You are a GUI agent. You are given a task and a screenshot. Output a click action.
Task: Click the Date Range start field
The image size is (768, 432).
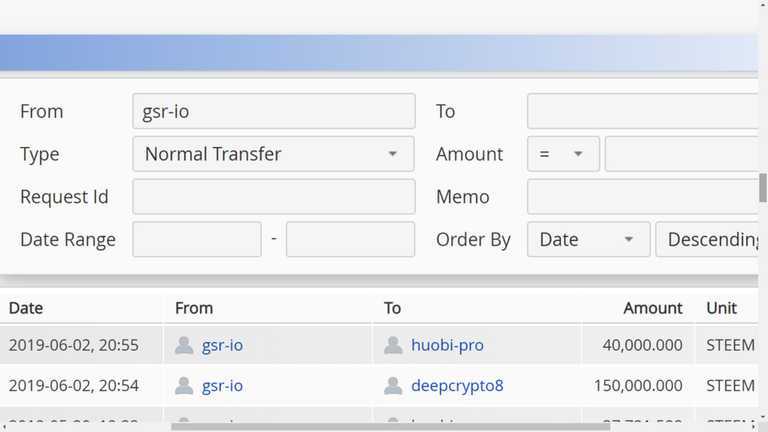point(197,240)
